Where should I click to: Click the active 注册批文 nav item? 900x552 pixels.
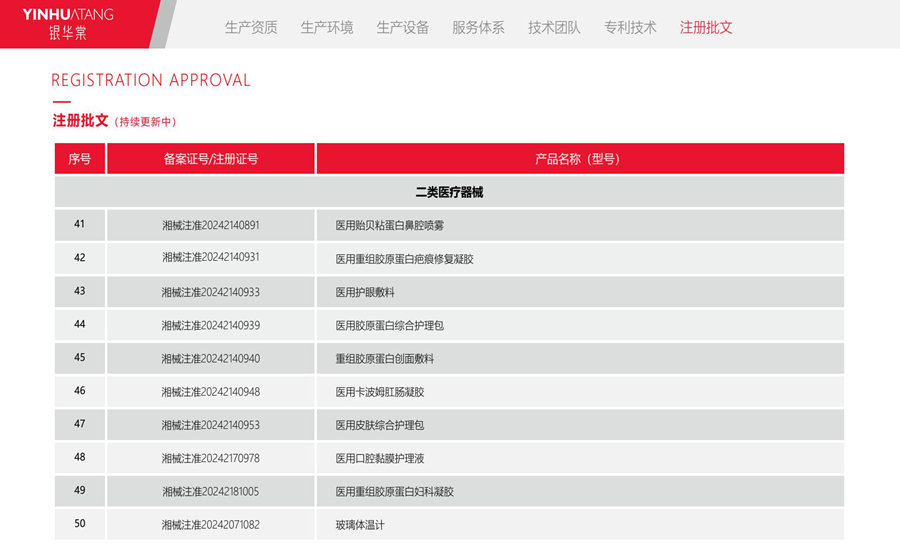pos(706,28)
